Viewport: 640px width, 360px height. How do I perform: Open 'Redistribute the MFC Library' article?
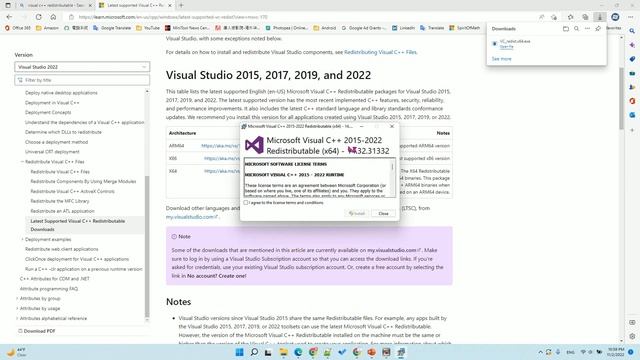(60, 201)
